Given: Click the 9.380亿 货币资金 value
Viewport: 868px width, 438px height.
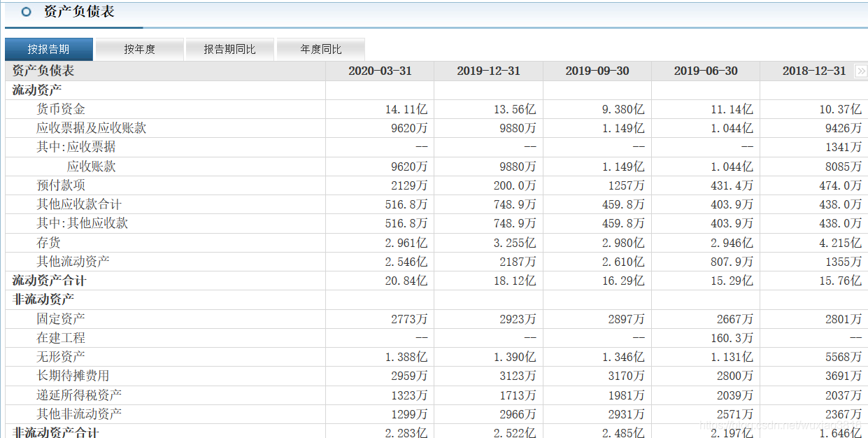Looking at the screenshot, I should tap(623, 110).
